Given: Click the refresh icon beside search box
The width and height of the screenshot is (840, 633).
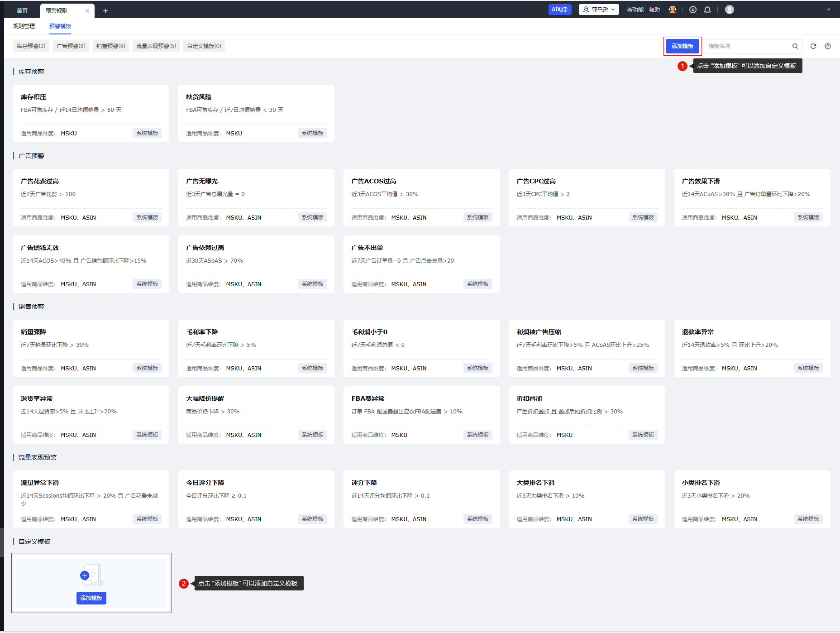Looking at the screenshot, I should [x=813, y=46].
